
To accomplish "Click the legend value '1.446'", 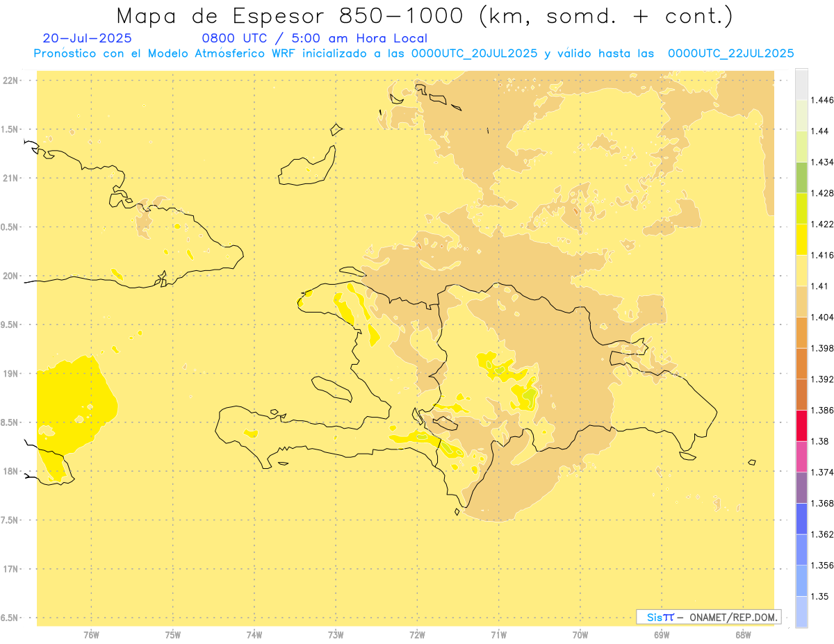I will 822,100.
